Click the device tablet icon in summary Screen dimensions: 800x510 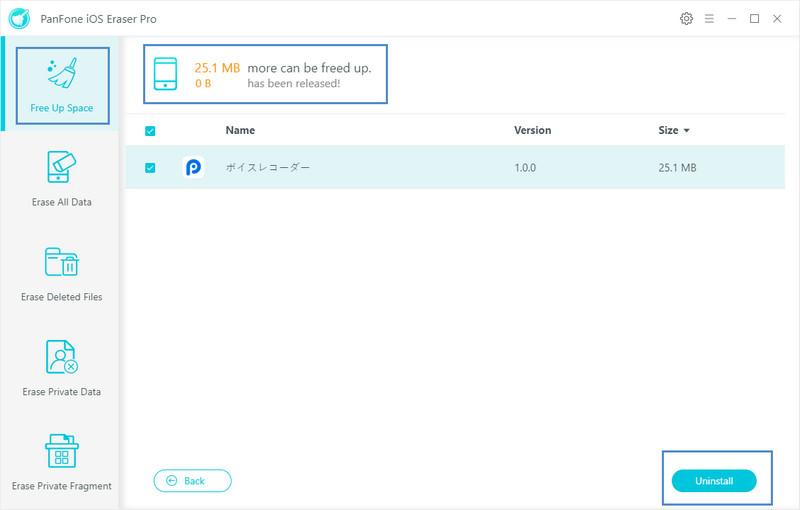coord(165,74)
